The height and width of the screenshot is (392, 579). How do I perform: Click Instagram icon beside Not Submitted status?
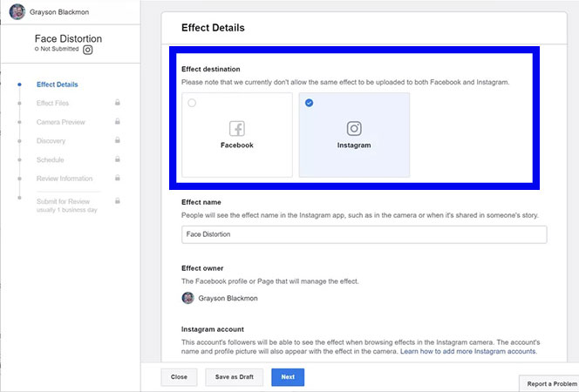[87, 50]
